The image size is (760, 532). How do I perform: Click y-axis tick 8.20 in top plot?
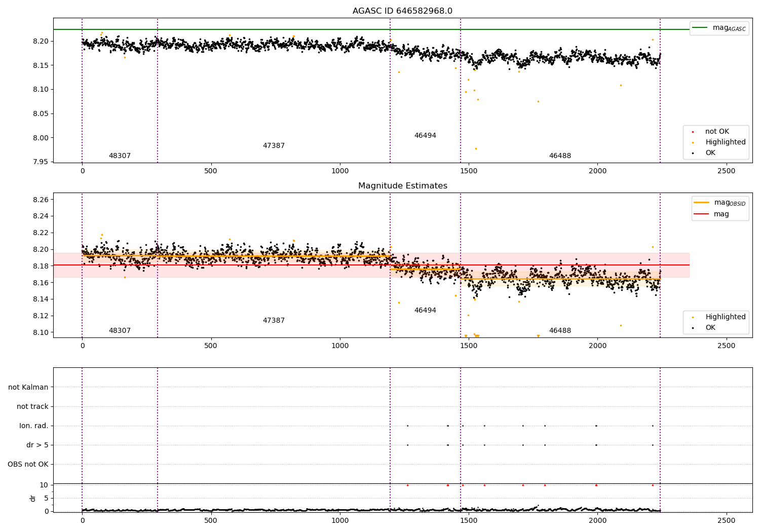pyautogui.click(x=41, y=41)
